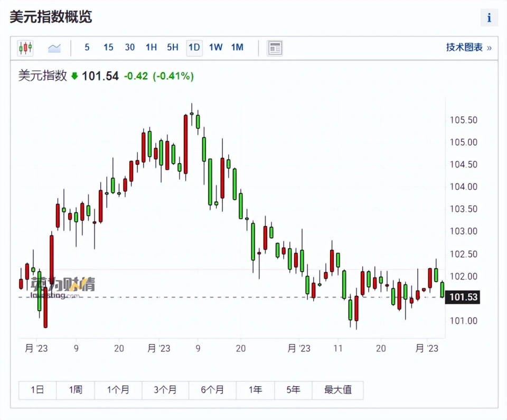Show the 1日 time range
The height and width of the screenshot is (420, 507).
[x=37, y=390]
